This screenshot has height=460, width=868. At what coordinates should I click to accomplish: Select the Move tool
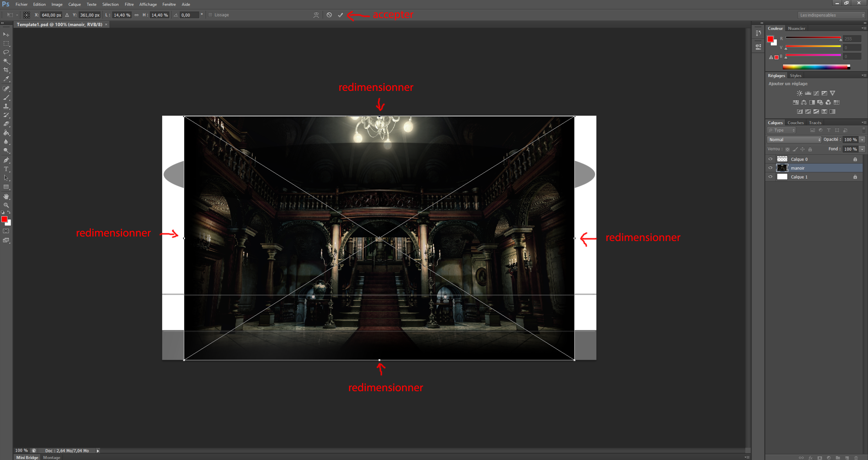[6, 34]
